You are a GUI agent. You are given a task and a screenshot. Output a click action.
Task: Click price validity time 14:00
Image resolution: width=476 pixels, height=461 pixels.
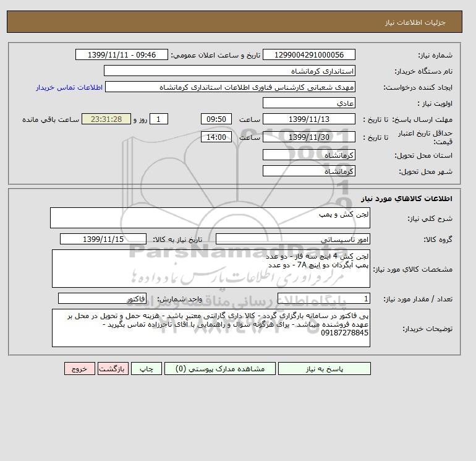point(216,137)
